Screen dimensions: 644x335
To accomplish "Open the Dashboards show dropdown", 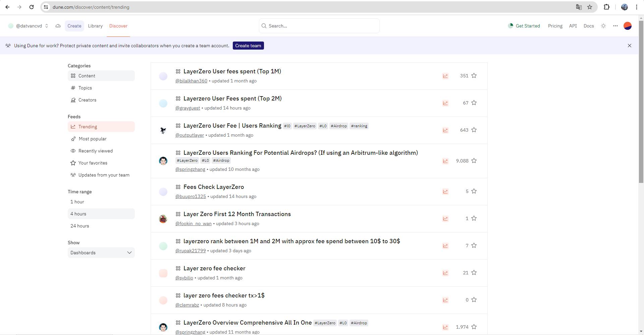I will pos(101,253).
